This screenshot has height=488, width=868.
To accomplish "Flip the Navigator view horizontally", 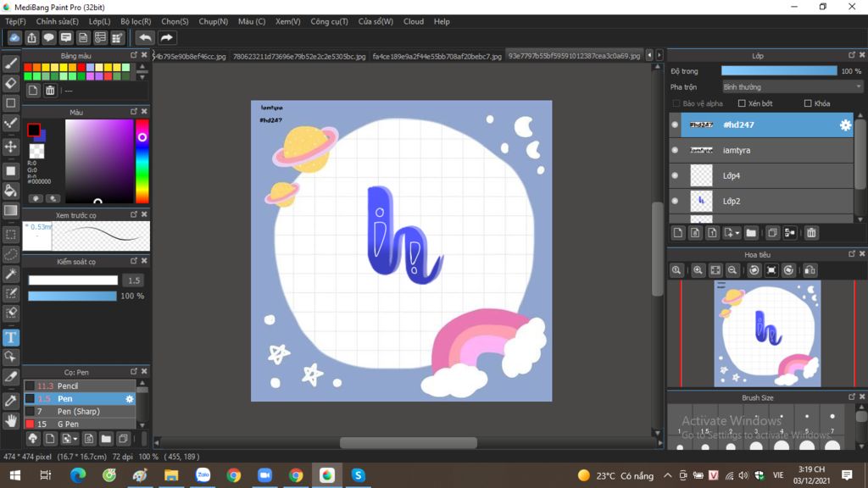I will (810, 270).
